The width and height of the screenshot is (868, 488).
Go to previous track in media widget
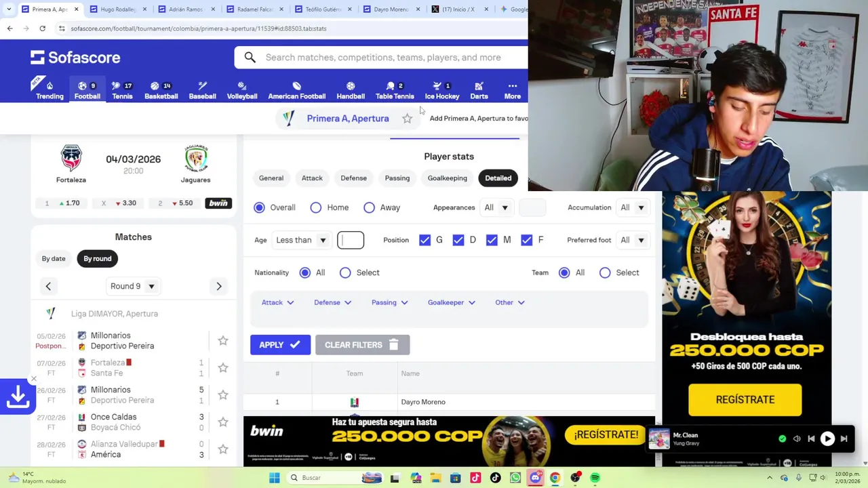811,439
